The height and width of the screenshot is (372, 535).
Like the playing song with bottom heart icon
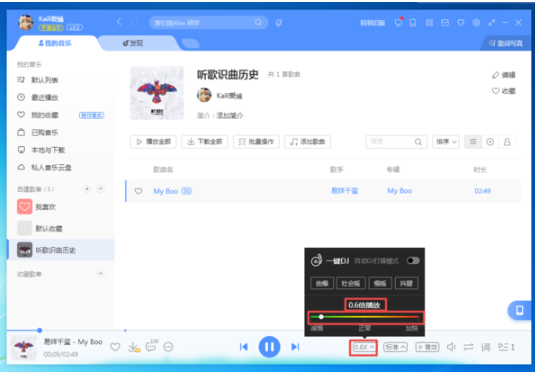point(115,347)
